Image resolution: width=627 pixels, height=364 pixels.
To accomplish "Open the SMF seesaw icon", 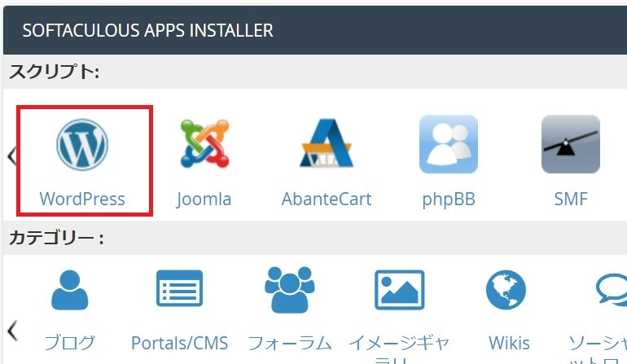I will coord(571,144).
